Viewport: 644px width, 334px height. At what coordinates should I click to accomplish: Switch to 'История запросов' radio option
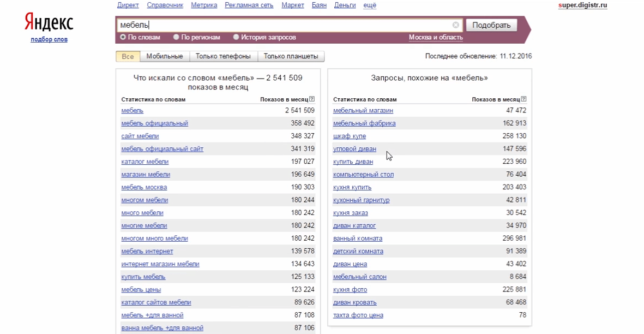(236, 38)
